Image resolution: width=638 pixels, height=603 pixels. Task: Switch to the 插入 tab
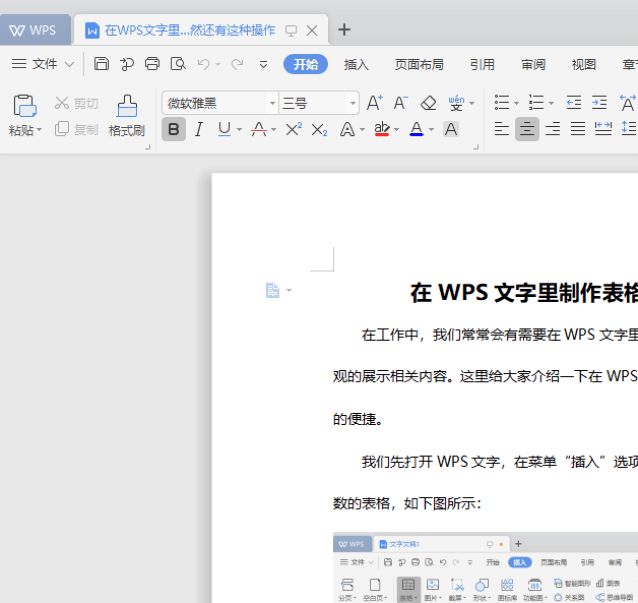[356, 64]
